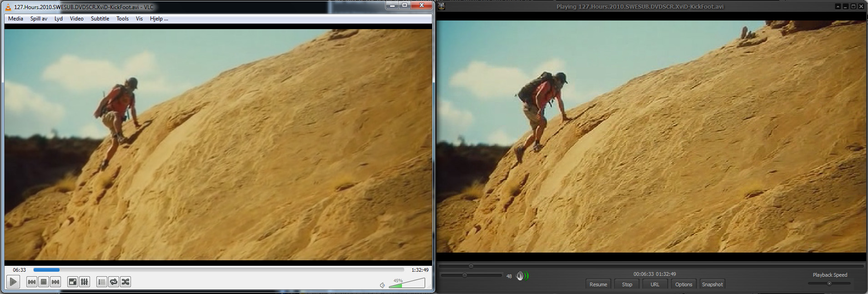Maximize the dark player window
The width and height of the screenshot is (868, 294).
coord(853,6)
